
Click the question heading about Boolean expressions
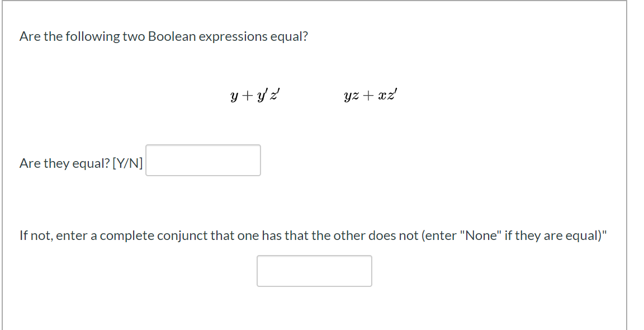tap(163, 36)
